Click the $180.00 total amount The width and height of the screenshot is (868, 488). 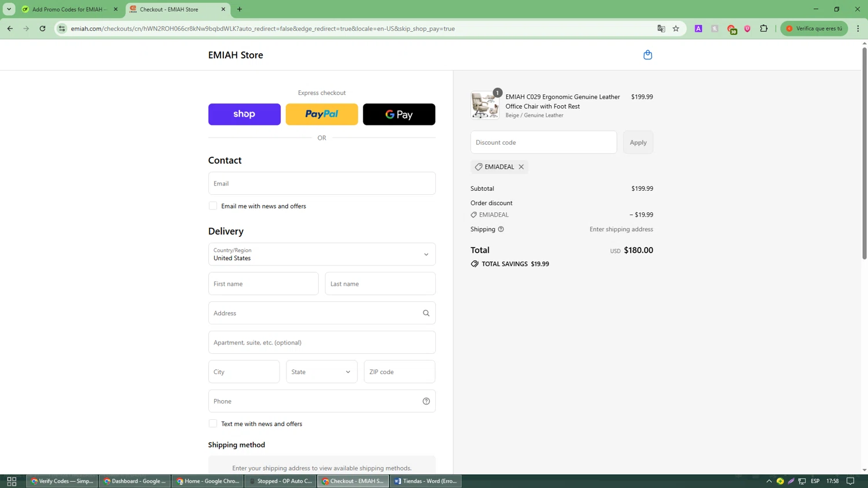coord(638,250)
